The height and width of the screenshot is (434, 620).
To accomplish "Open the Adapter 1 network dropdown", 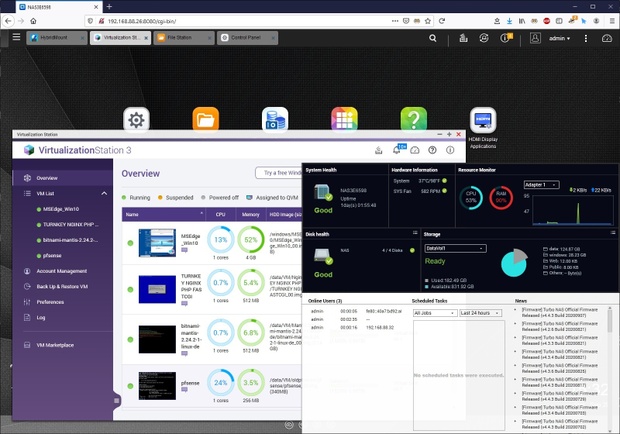I will [x=541, y=185].
